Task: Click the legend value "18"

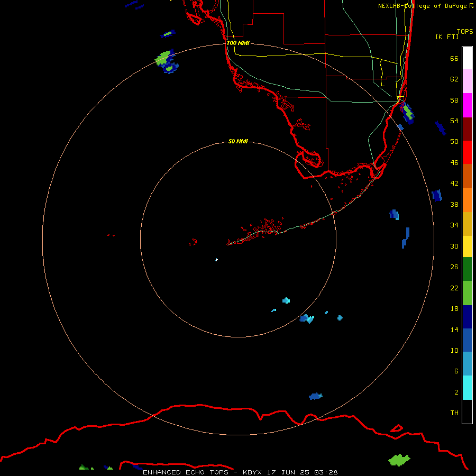Action: [x=454, y=309]
